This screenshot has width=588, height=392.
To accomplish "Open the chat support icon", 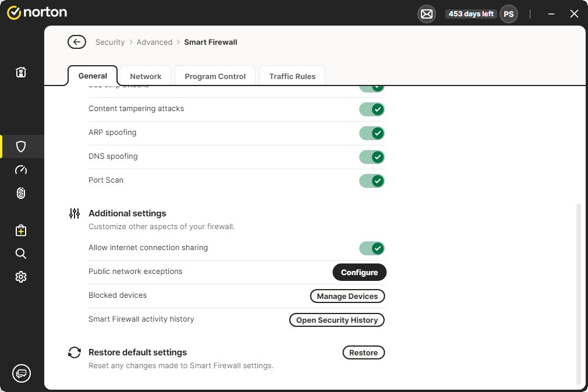I will tap(22, 373).
